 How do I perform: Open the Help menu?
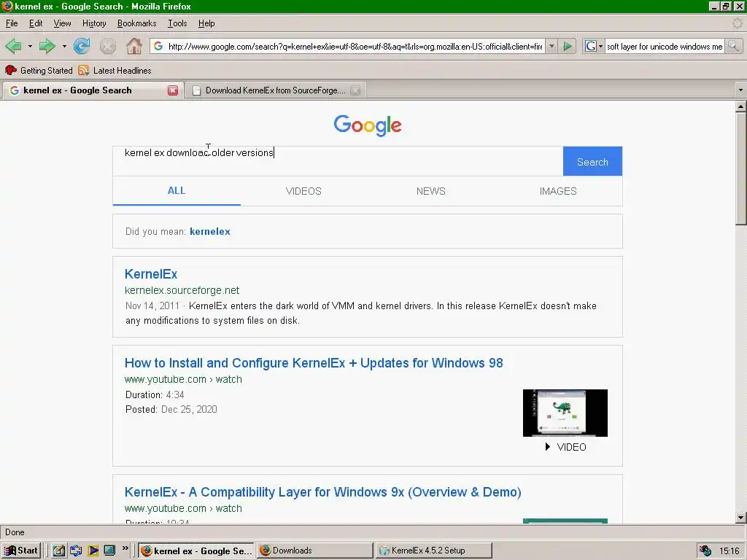(x=206, y=23)
